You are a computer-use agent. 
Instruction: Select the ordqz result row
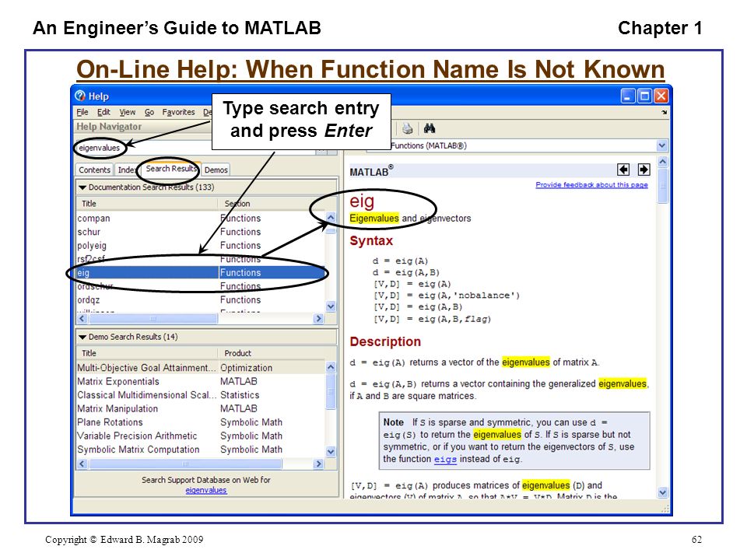pyautogui.click(x=200, y=300)
